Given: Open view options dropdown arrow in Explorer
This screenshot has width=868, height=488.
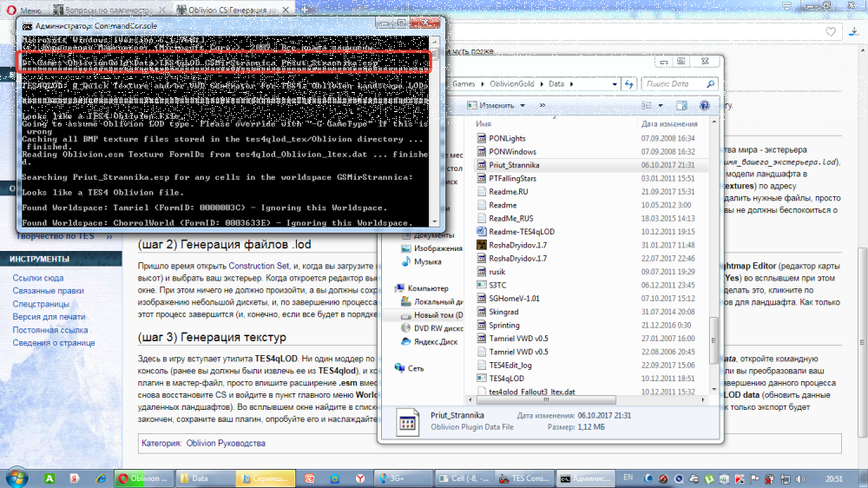Looking at the screenshot, I should point(661,105).
